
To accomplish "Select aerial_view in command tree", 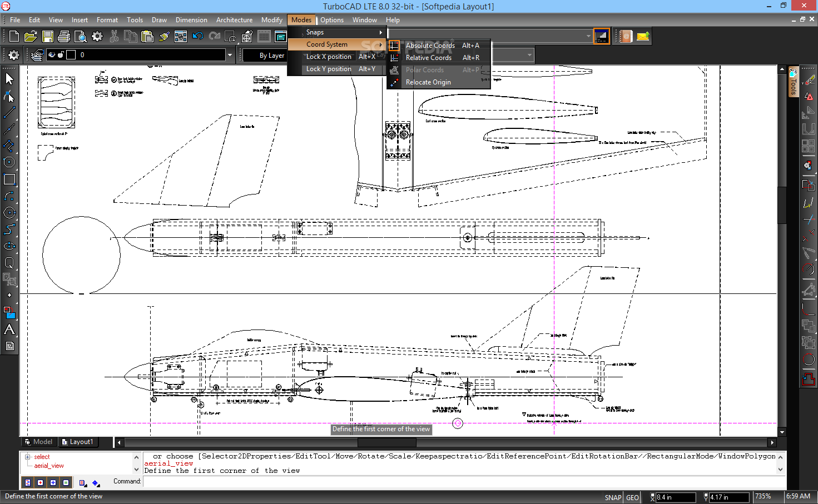I will pos(49,466).
